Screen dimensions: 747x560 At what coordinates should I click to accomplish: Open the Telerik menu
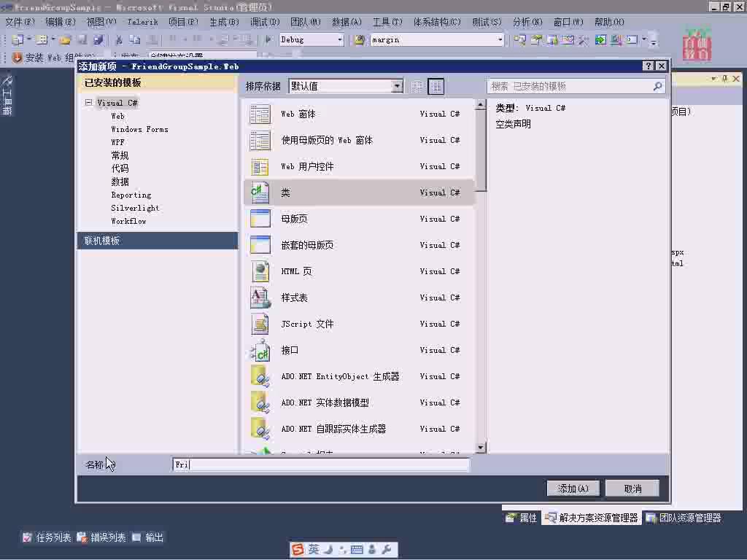142,22
